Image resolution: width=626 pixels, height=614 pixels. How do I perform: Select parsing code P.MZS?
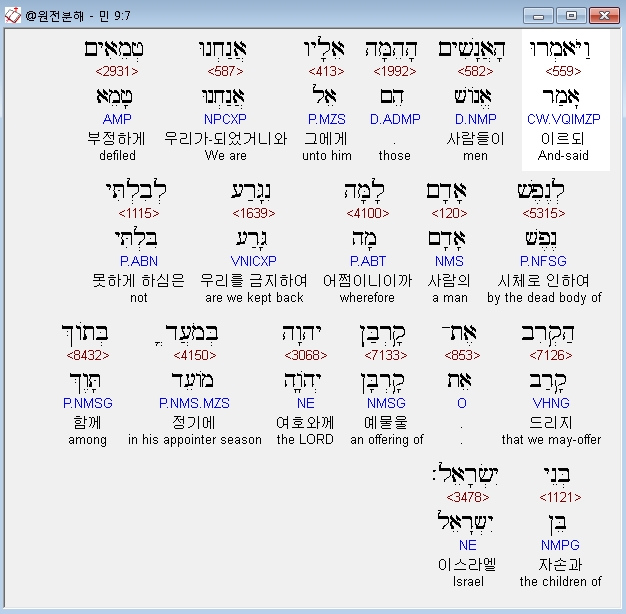pyautogui.click(x=327, y=119)
